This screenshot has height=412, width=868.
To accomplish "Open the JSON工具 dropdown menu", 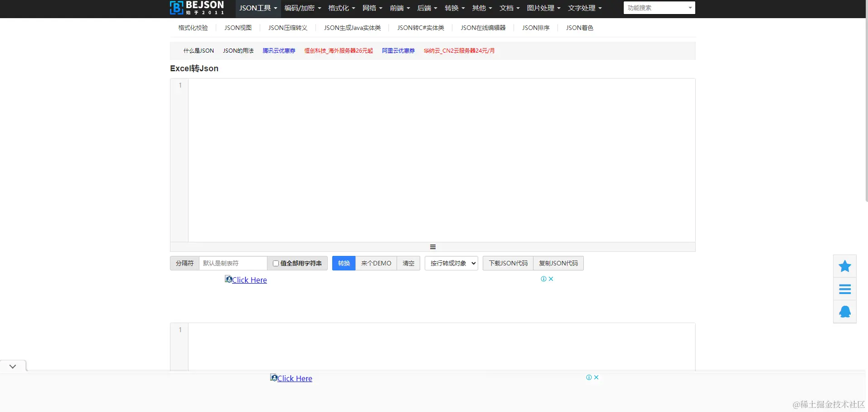I will [x=258, y=8].
